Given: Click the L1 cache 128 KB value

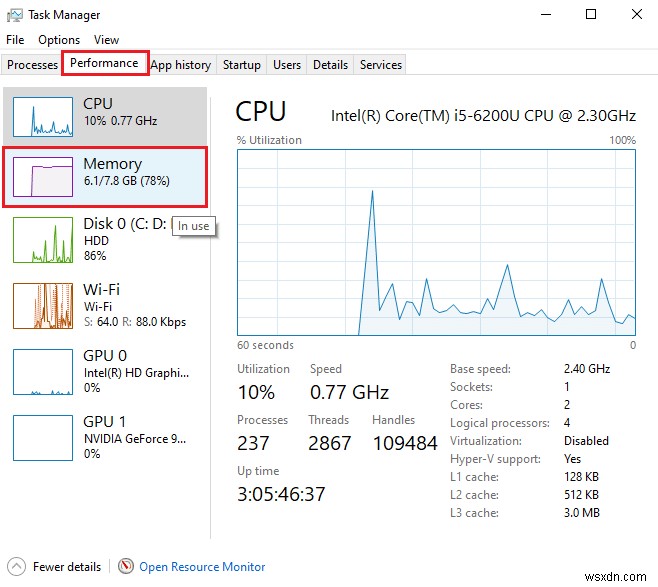Looking at the screenshot, I should tap(581, 477).
